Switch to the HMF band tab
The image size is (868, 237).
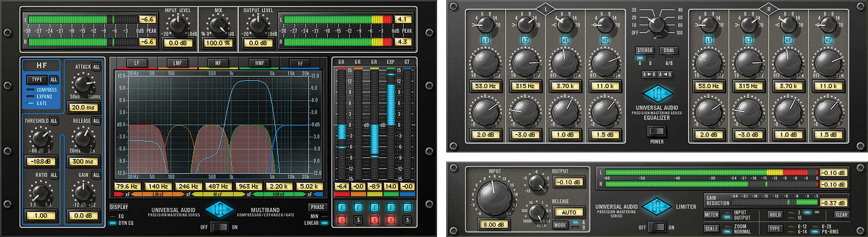(259, 63)
